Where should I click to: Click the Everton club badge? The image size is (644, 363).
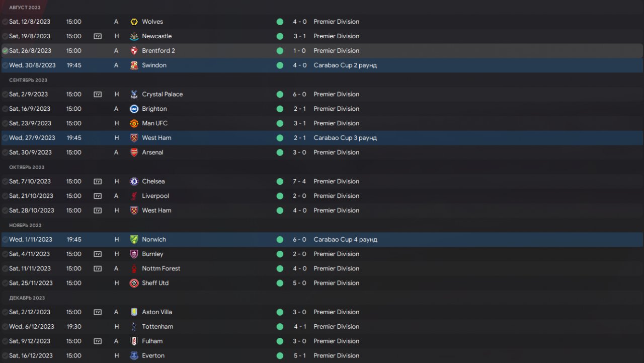click(134, 355)
